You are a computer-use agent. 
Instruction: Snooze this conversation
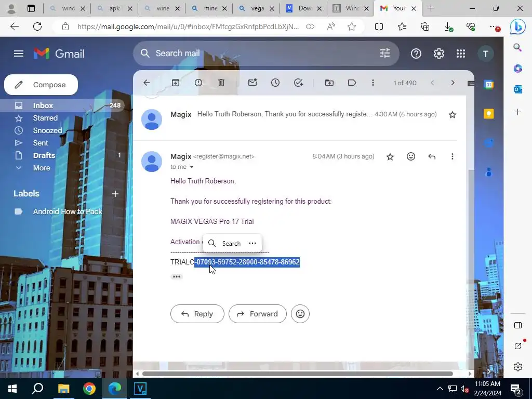tap(275, 83)
